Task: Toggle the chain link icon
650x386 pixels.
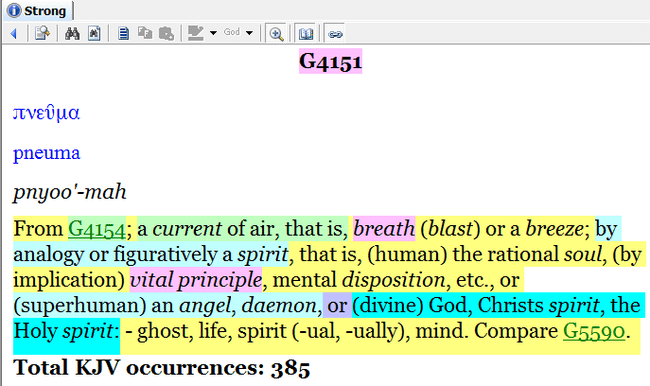Action: 335,34
